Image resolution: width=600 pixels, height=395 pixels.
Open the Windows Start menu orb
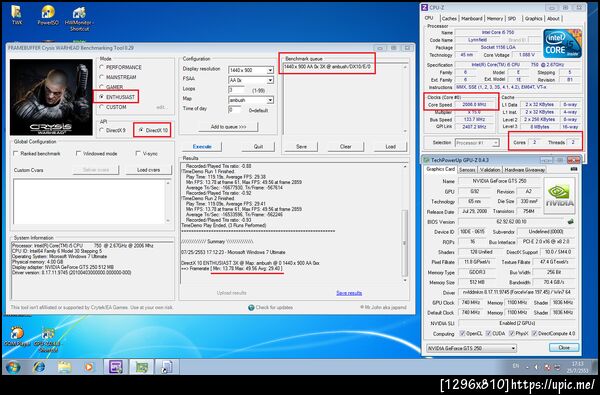[14, 367]
